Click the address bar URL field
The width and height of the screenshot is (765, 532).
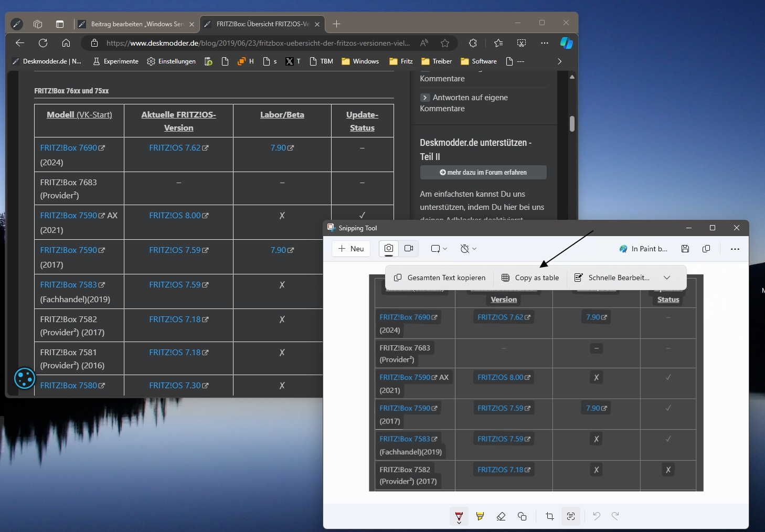(x=258, y=43)
